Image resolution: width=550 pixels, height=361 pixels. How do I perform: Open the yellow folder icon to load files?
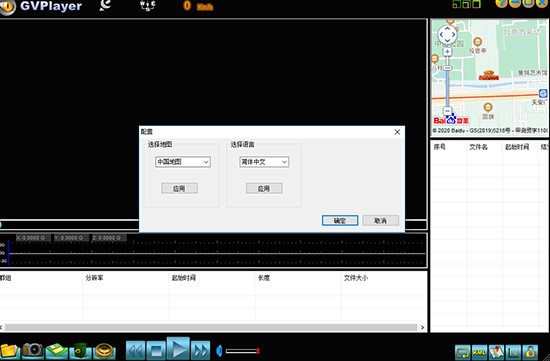click(x=9, y=351)
